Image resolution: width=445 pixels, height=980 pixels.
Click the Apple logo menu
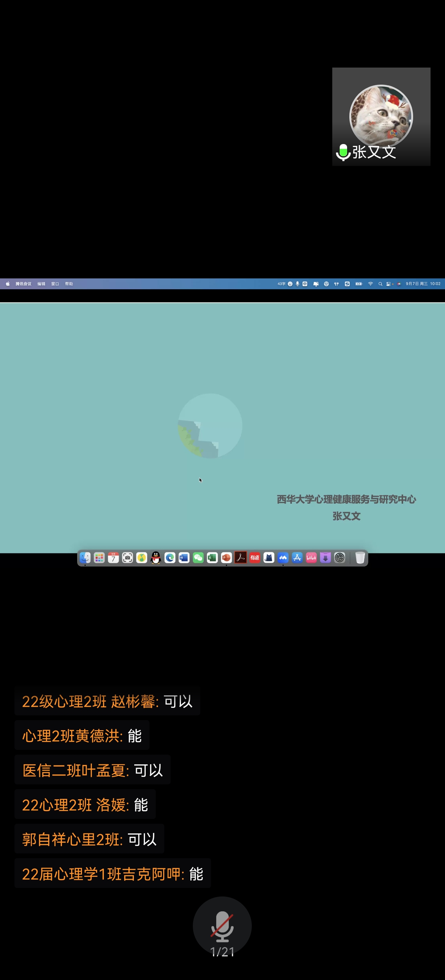pyautogui.click(x=7, y=284)
